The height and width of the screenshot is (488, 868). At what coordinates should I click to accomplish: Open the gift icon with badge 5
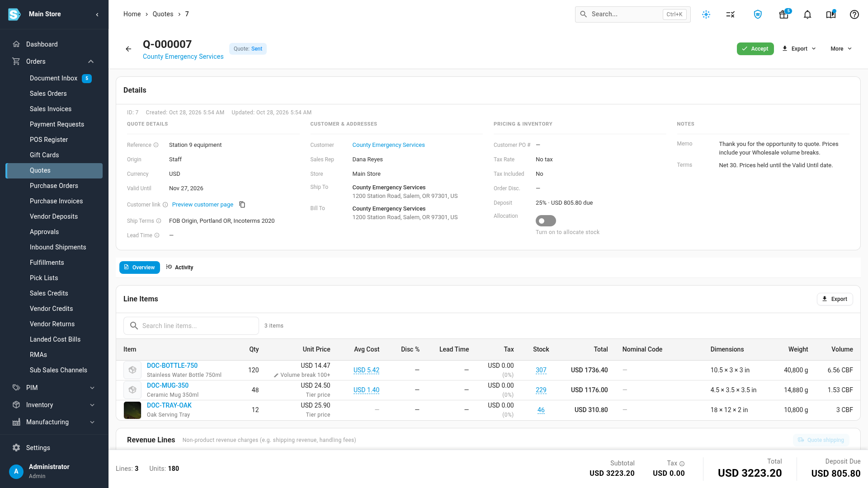[783, 14]
